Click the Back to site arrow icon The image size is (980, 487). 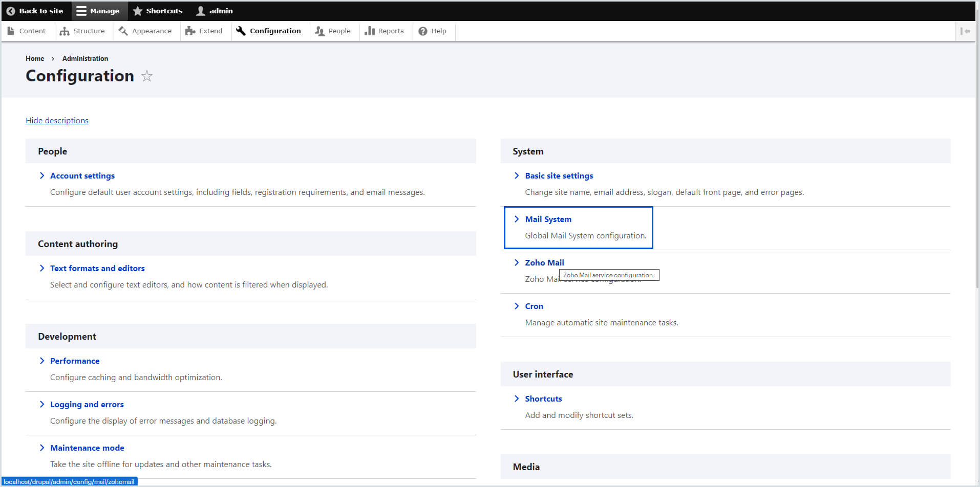point(10,11)
